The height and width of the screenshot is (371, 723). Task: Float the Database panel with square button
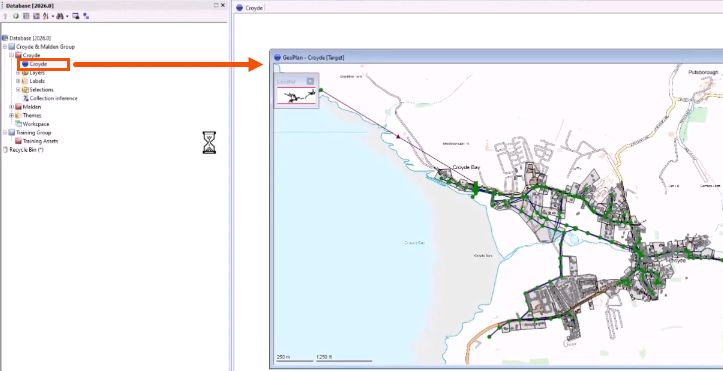click(216, 6)
